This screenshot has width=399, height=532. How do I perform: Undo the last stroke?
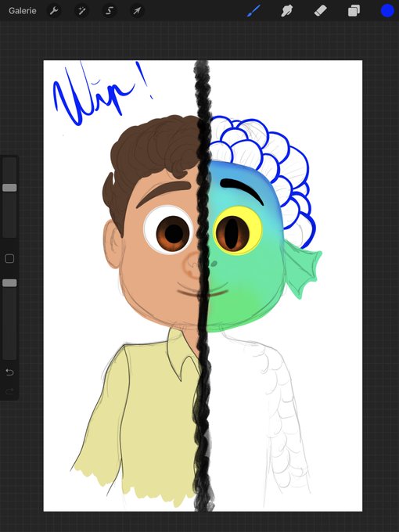[x=9, y=372]
